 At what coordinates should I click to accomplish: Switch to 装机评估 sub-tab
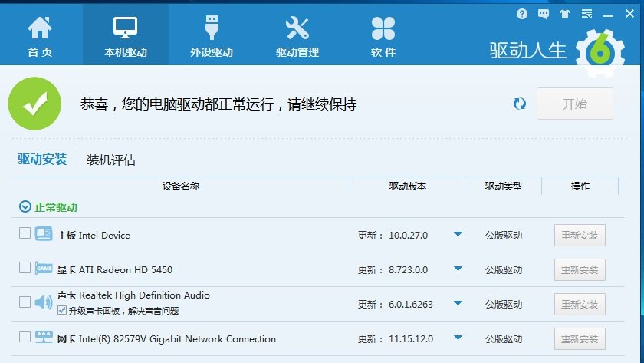tap(111, 160)
